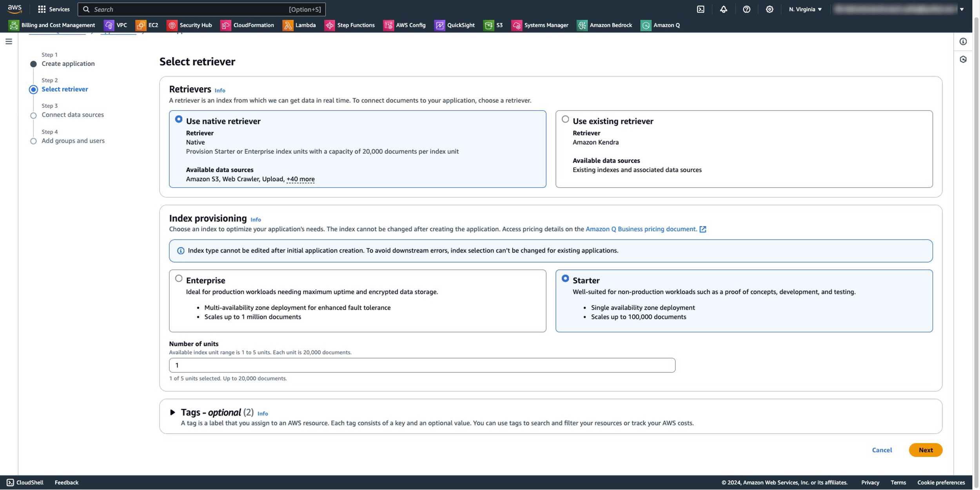The height and width of the screenshot is (490, 980).
Task: Click the help question mark icon
Action: pyautogui.click(x=746, y=9)
